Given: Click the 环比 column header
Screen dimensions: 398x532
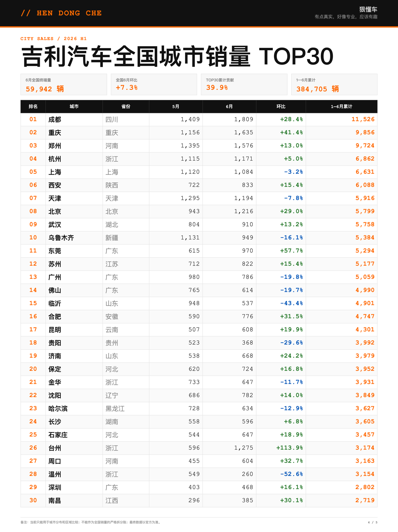Looking at the screenshot, I should click(281, 106).
